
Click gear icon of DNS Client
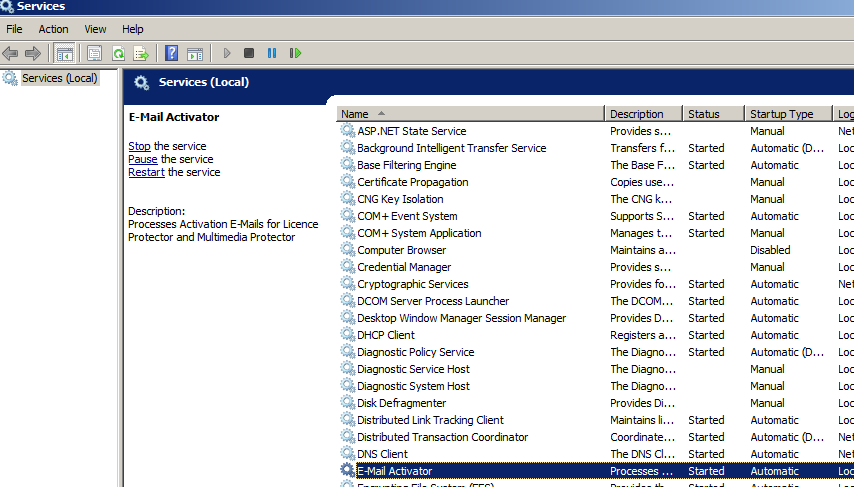pyautogui.click(x=347, y=453)
